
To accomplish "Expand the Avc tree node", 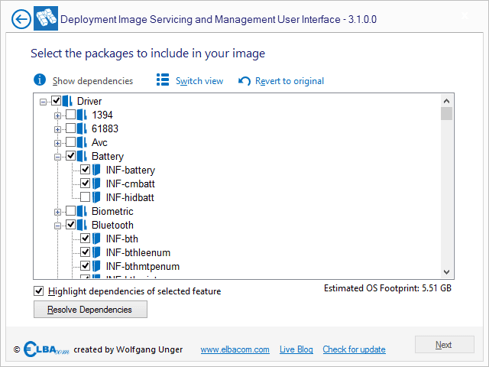I will point(57,143).
